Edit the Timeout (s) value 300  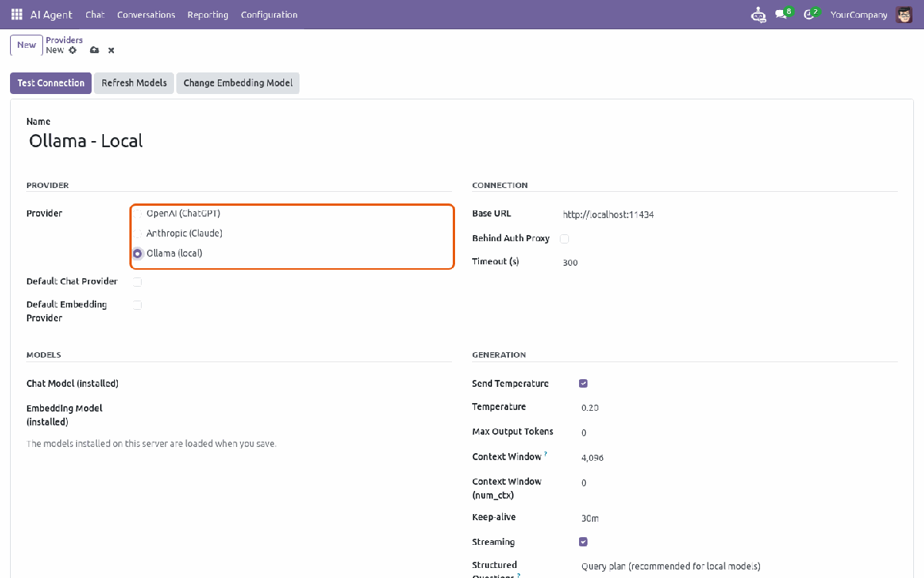click(x=729, y=263)
